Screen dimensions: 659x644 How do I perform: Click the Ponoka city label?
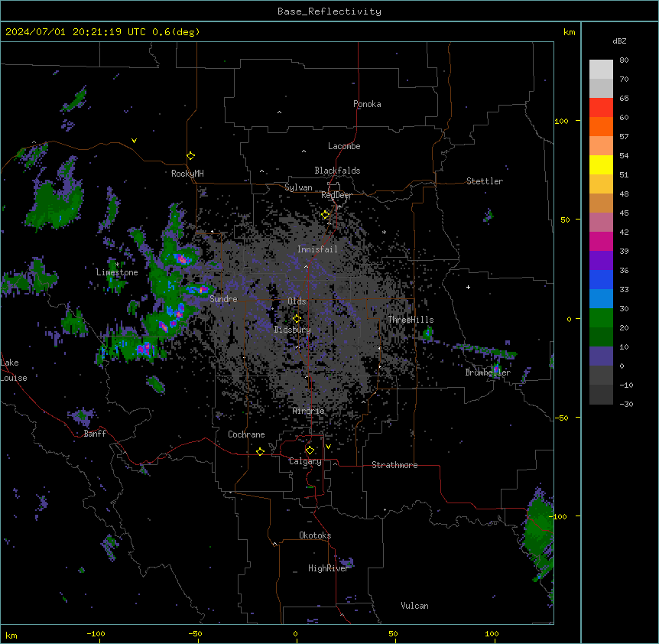pos(367,104)
